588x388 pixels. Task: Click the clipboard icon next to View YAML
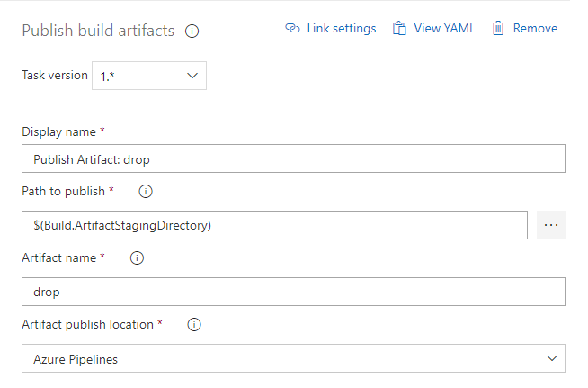tap(400, 29)
